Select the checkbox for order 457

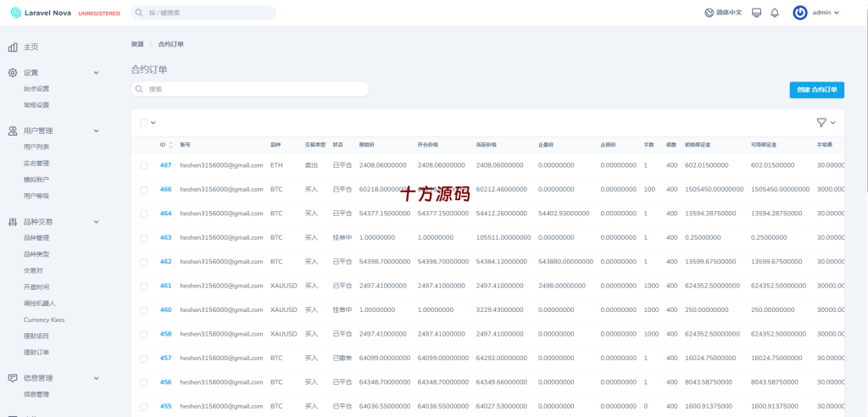click(144, 359)
